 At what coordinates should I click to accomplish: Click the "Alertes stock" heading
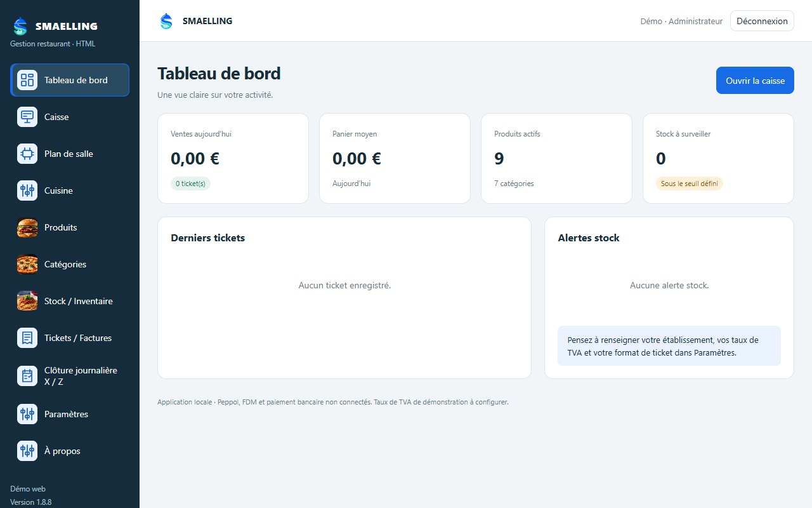point(589,238)
